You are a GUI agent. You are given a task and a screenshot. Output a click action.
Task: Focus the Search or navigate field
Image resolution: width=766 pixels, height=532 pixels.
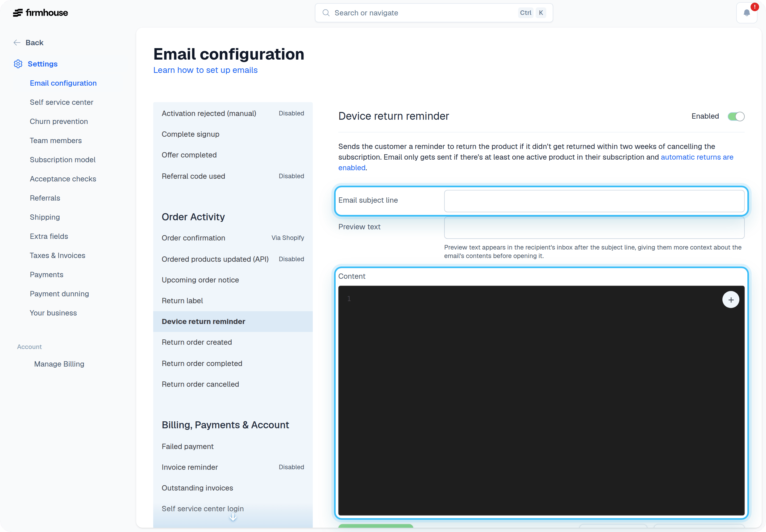[434, 13]
